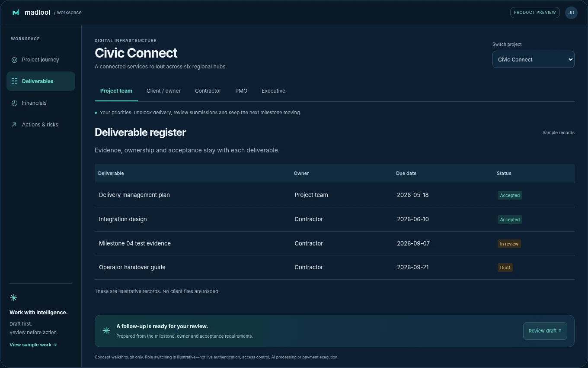Select the Operator handover guide row name
Screen dimensions: 588x368
click(x=132, y=267)
